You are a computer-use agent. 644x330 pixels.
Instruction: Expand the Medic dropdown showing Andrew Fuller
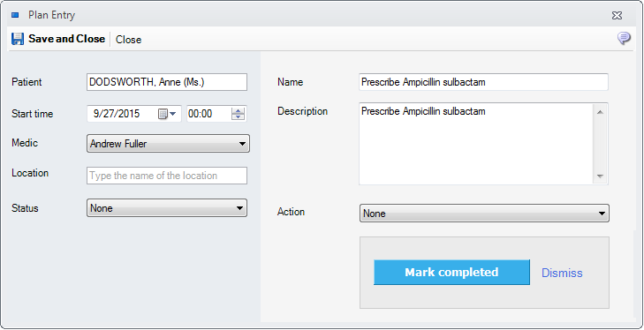(x=168, y=144)
